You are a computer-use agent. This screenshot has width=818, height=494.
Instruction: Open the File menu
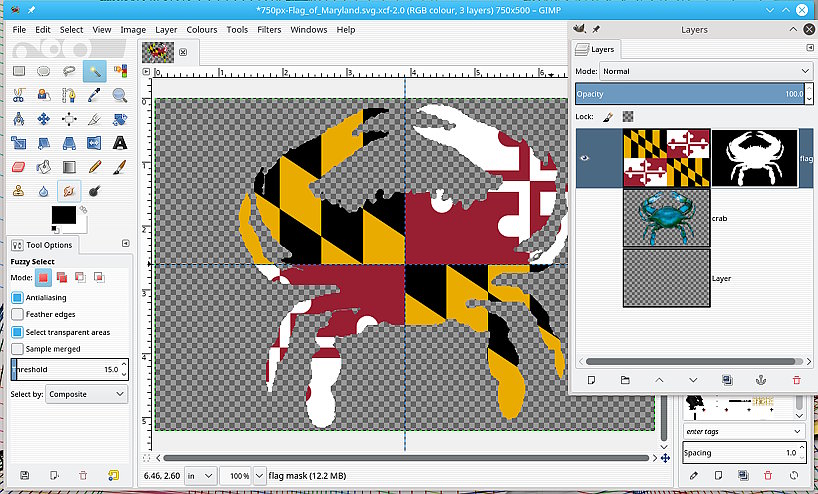pos(19,30)
